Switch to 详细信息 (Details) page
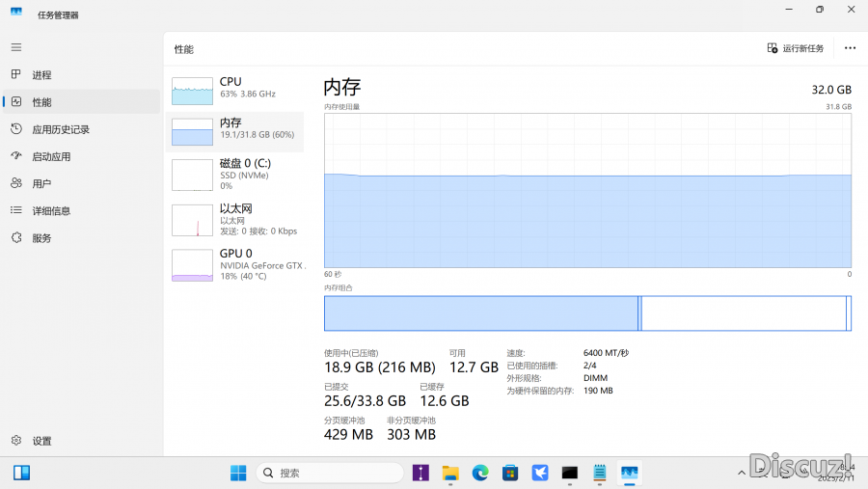 tap(51, 210)
